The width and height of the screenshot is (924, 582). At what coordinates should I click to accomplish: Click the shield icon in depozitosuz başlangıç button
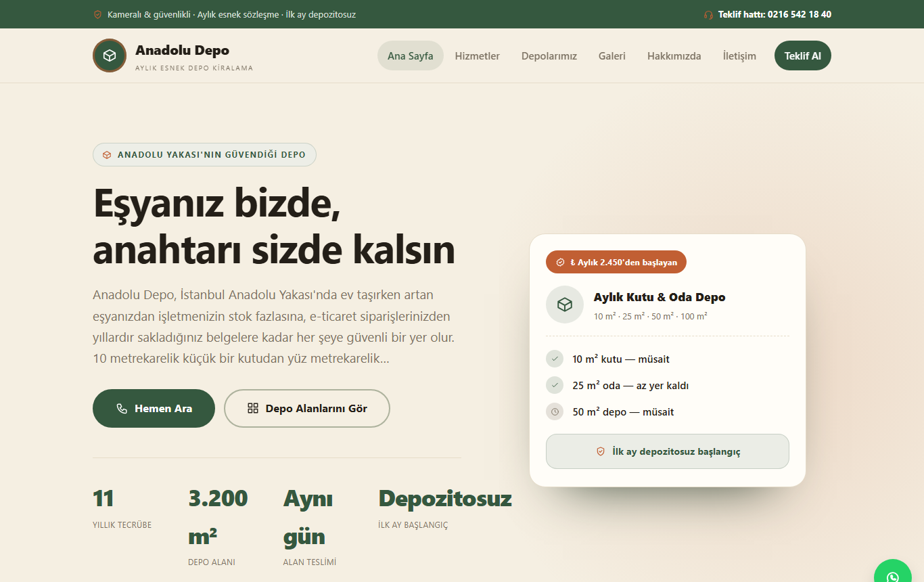[600, 451]
